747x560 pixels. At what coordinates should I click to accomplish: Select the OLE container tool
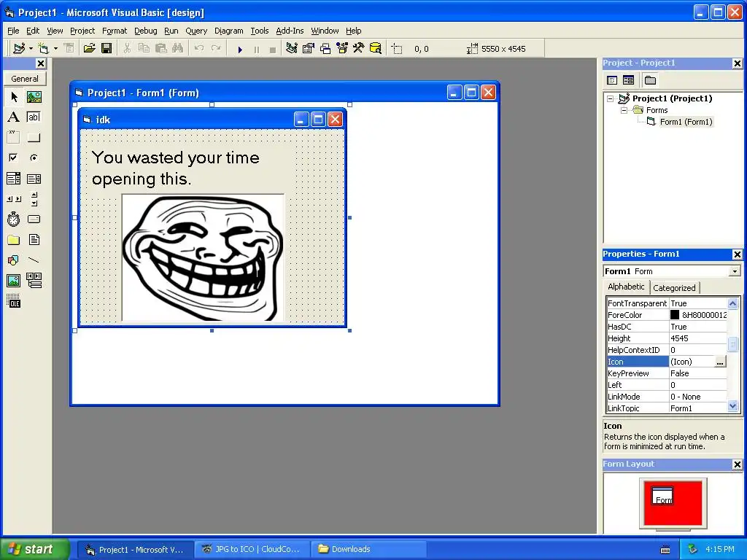14,301
